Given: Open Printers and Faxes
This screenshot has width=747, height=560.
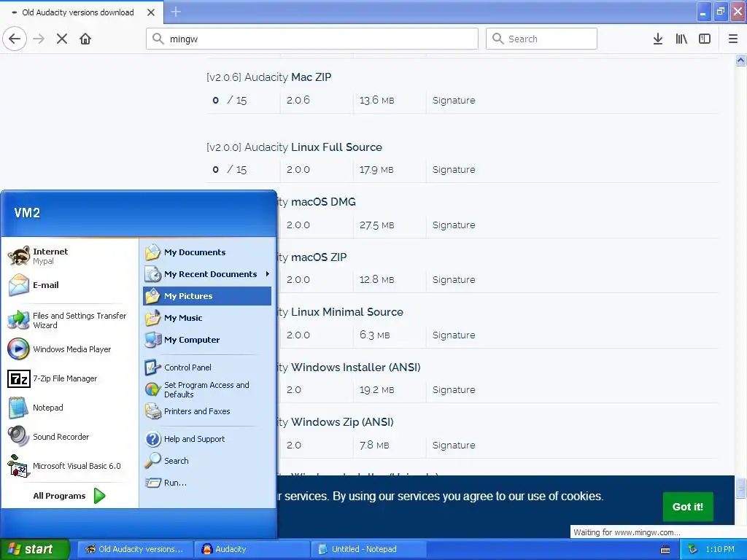Looking at the screenshot, I should (207, 411).
